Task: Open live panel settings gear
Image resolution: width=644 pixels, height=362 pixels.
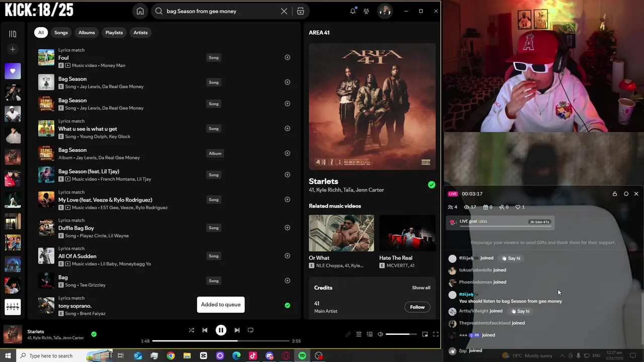Action: [626, 194]
